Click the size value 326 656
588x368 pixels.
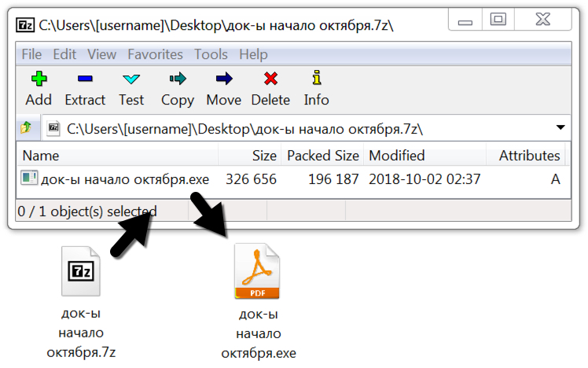click(x=252, y=179)
